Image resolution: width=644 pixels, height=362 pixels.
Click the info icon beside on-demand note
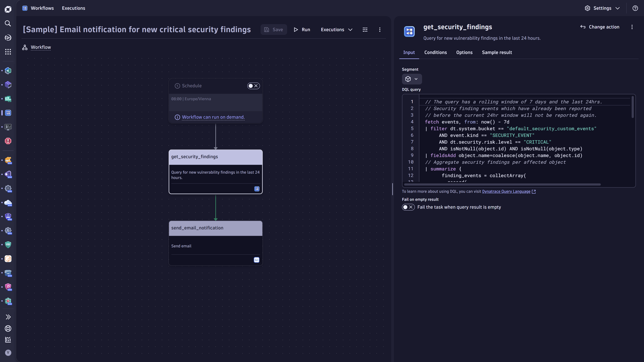click(x=177, y=117)
